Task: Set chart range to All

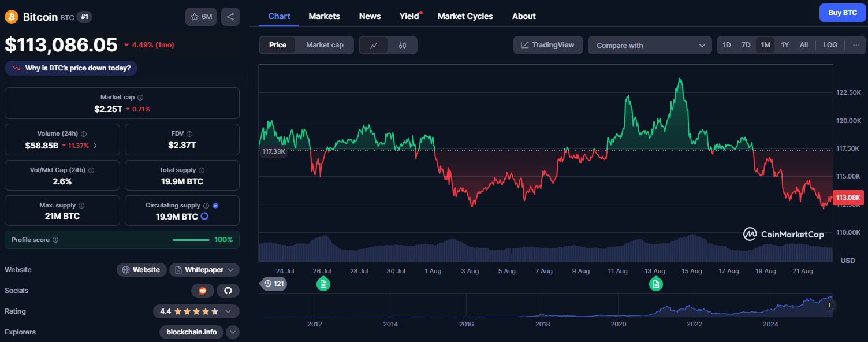Action: 803,45
